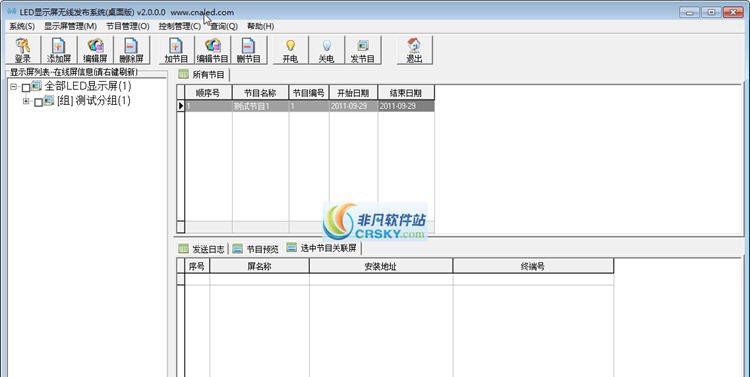The image size is (750, 377).
Task: Open the 系统(S) menu
Action: point(22,26)
